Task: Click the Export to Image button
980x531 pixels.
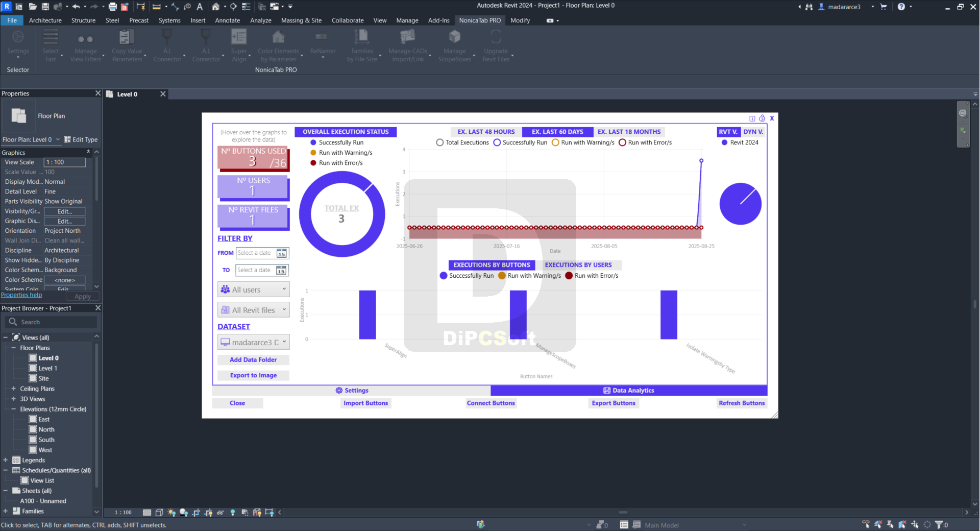Action: click(253, 375)
